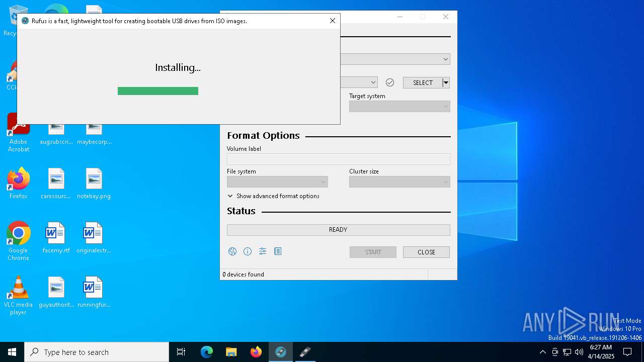Show hidden system tray icons chevron
The image size is (644, 362).
542,352
